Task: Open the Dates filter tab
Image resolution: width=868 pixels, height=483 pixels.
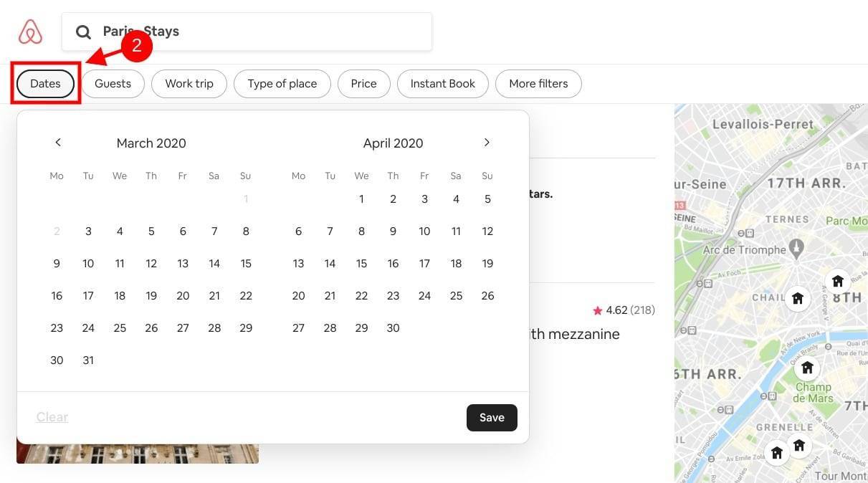Action: [x=44, y=83]
